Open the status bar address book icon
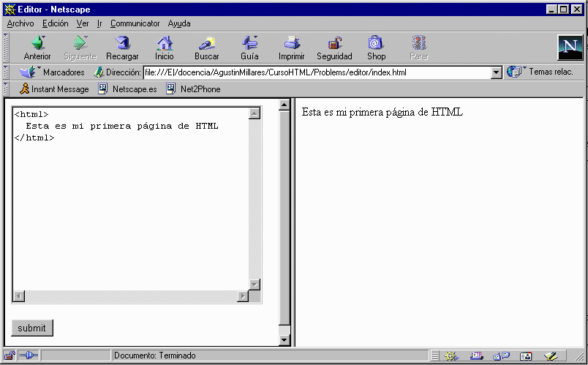 click(x=526, y=355)
